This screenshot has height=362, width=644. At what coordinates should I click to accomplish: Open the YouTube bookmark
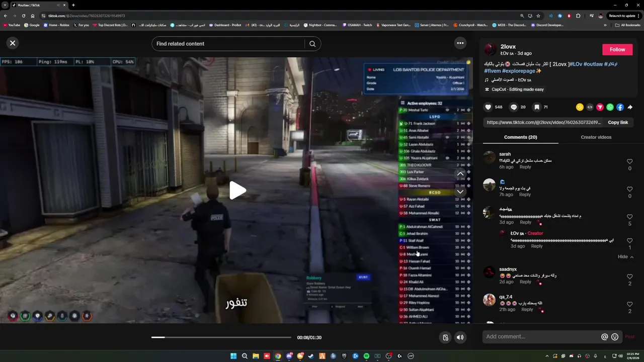[x=11, y=25]
